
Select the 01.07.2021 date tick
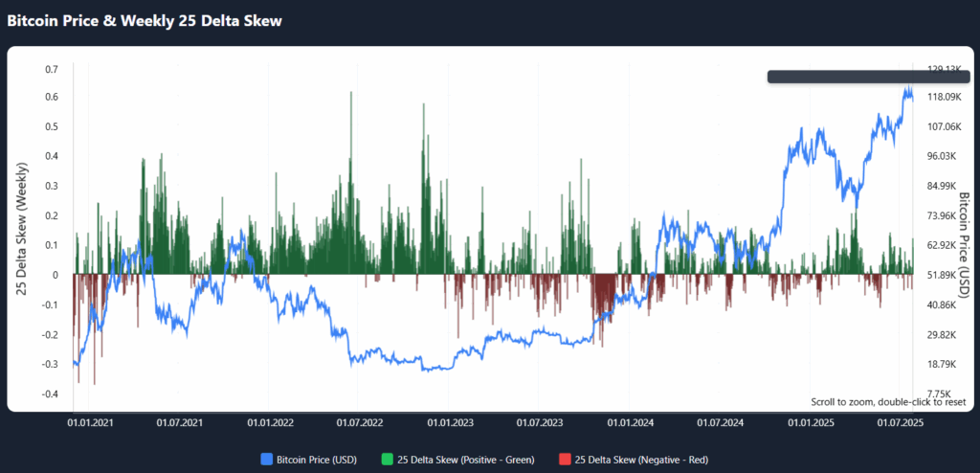tap(179, 420)
